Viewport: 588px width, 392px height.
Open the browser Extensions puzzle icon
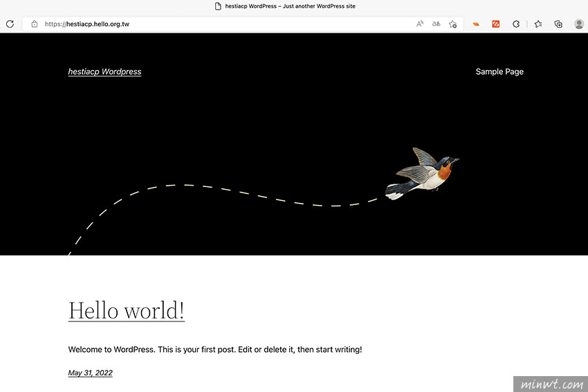pyautogui.click(x=516, y=24)
